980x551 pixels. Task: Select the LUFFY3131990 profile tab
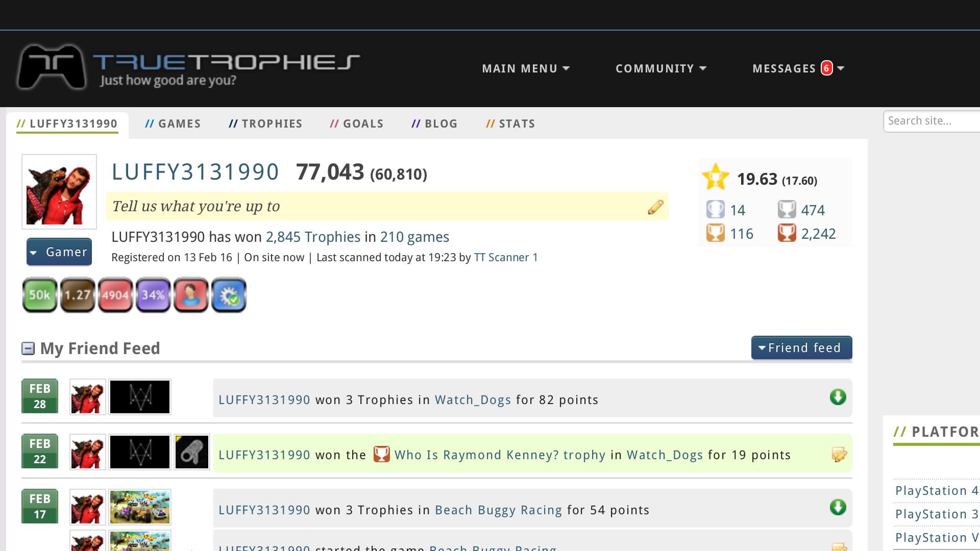click(x=67, y=124)
